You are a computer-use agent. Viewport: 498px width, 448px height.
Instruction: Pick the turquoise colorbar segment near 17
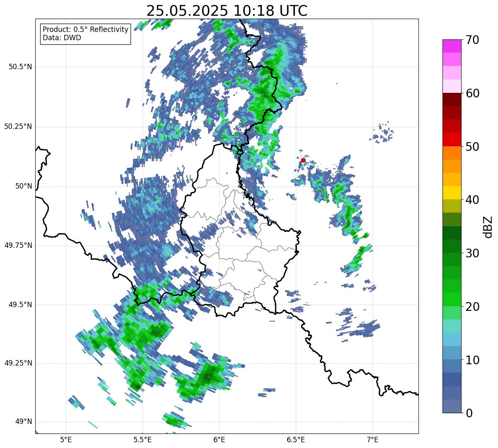(452, 326)
